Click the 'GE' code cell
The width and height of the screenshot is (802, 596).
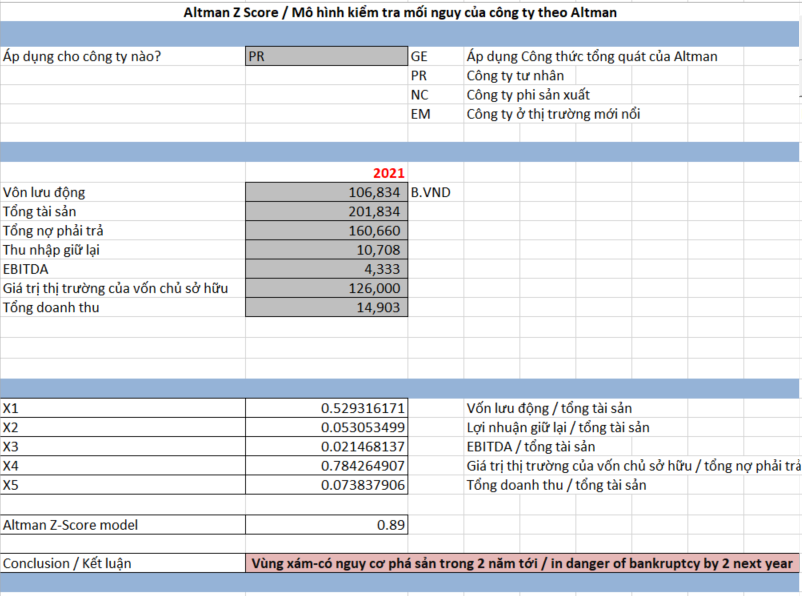[x=419, y=56]
